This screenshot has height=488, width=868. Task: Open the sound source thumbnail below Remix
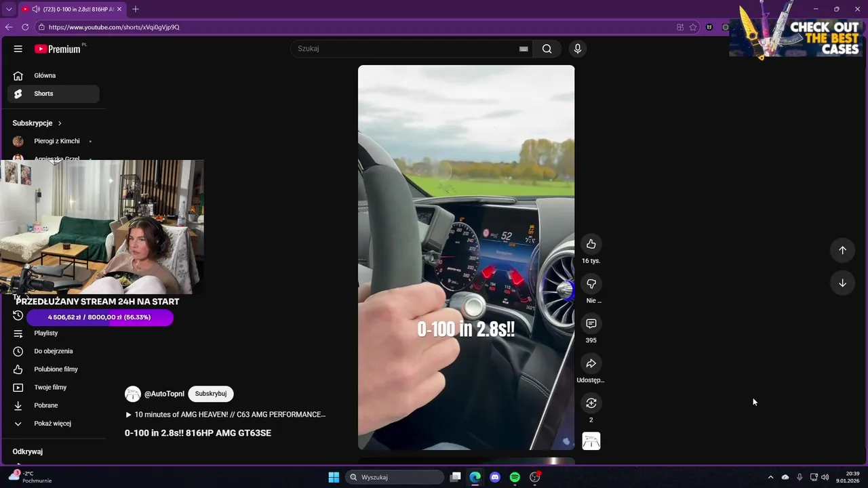tap(591, 441)
